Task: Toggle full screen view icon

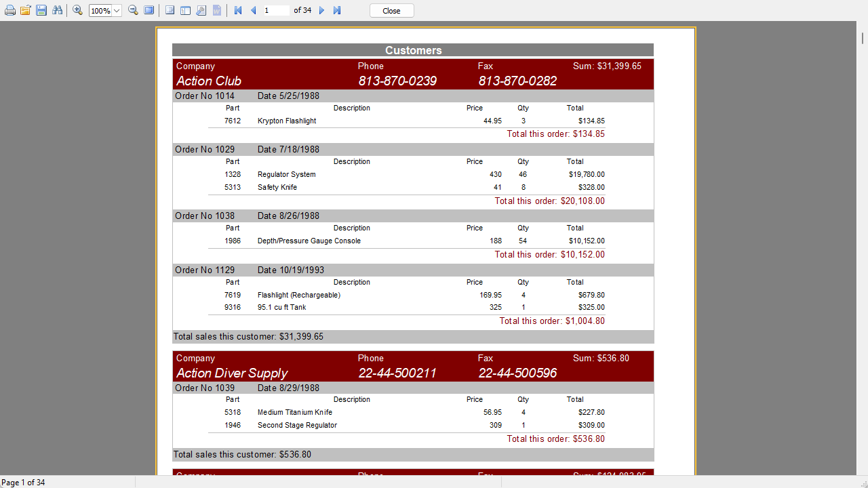Action: tap(149, 10)
